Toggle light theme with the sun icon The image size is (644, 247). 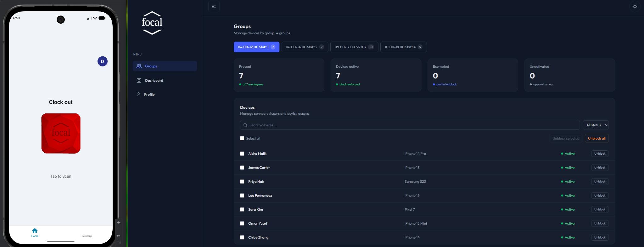[x=635, y=6]
